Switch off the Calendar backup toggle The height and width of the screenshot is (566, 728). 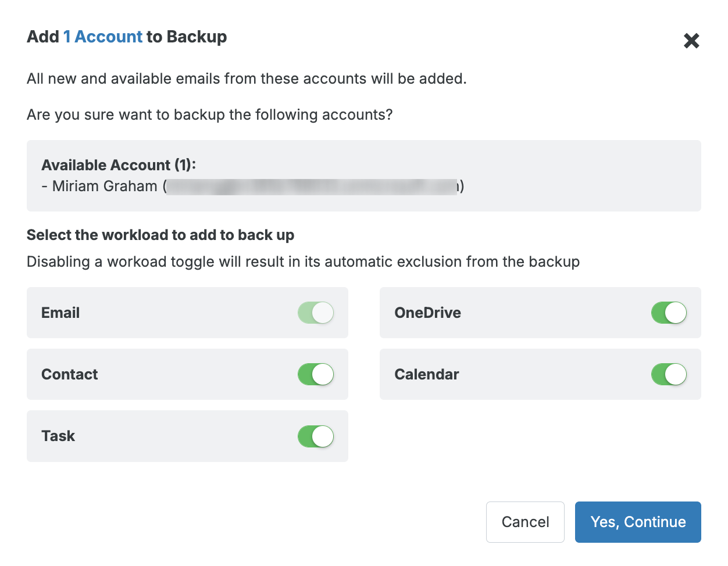(669, 374)
